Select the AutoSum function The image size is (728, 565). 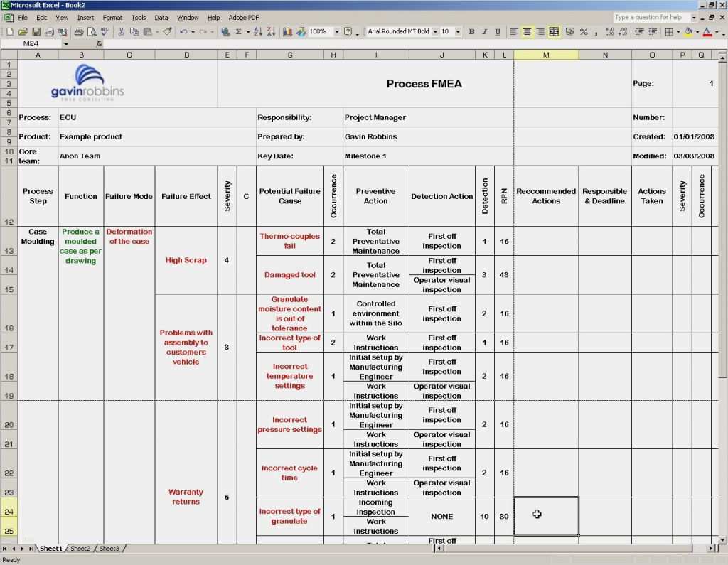pos(236,32)
